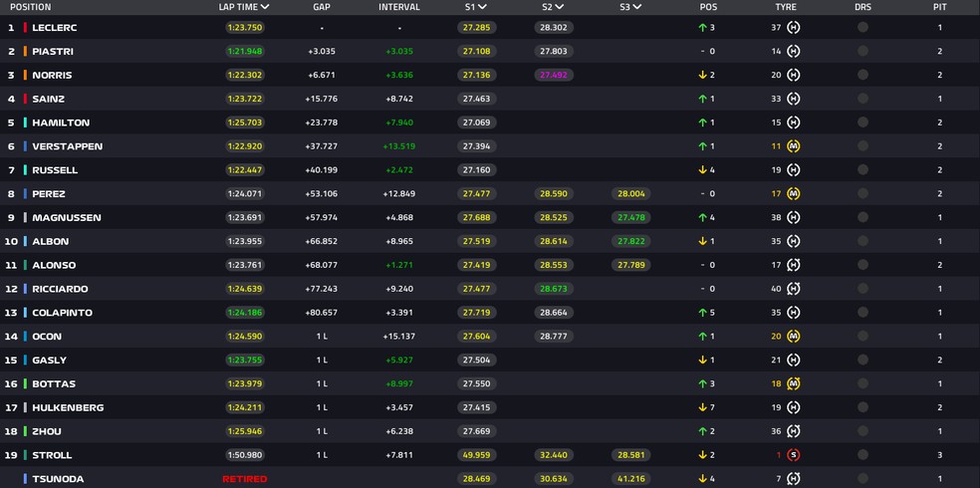
Task: Click Stroll's red soft tyre icon
Action: [794, 455]
